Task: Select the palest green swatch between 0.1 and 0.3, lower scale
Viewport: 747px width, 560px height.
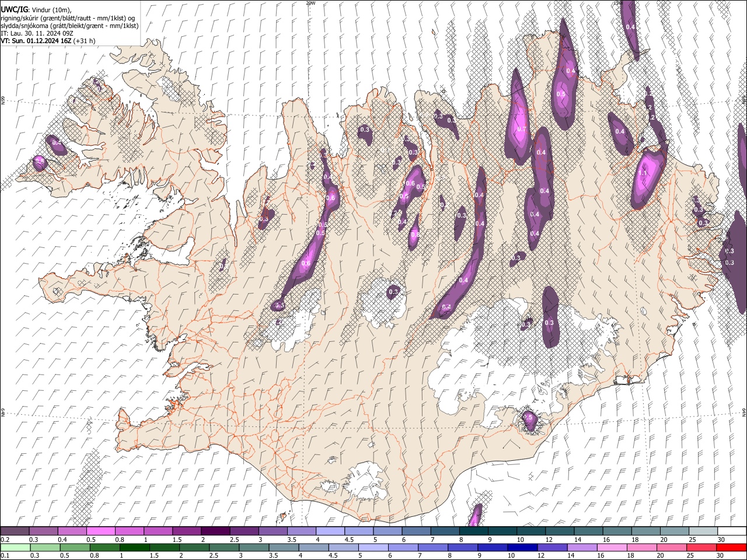Action: 15,547
